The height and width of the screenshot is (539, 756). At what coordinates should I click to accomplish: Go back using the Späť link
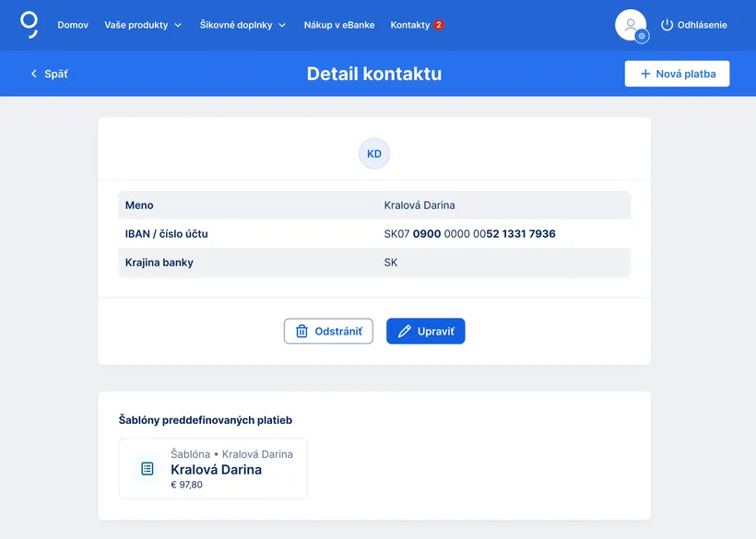click(50, 74)
